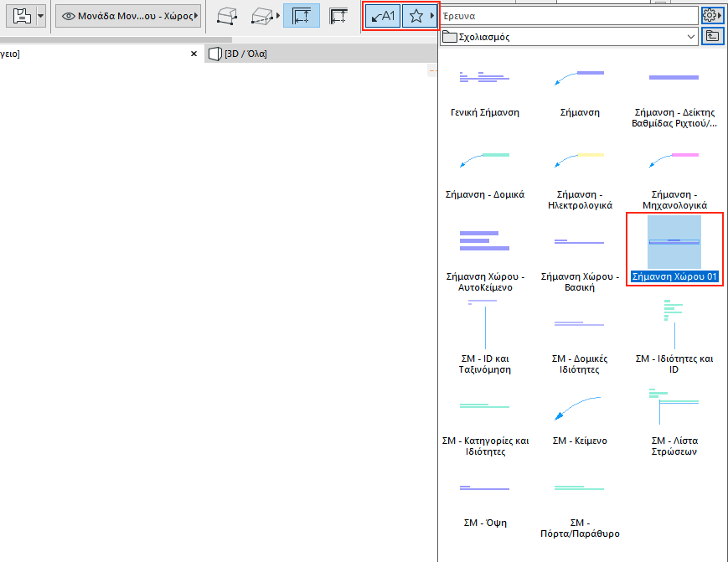Click the folder-up navigation button
Viewport: 728px width, 562px height.
click(713, 36)
